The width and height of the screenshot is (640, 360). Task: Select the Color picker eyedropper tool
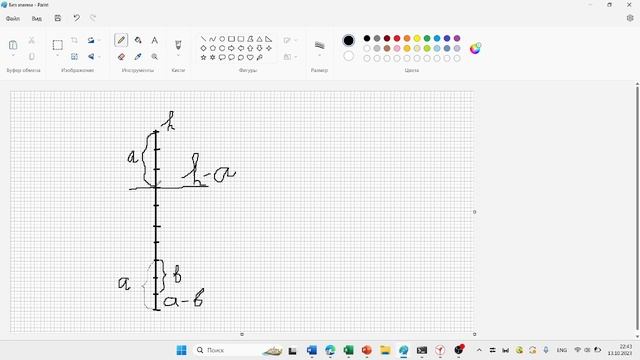click(138, 57)
